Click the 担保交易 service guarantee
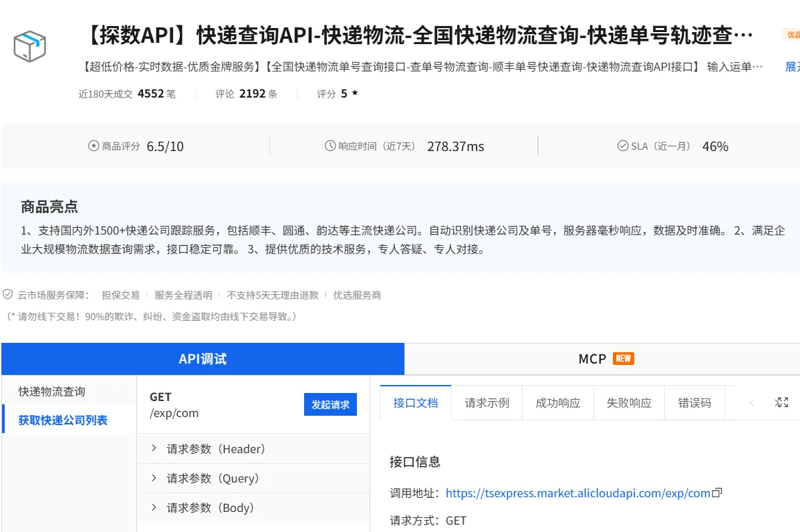 (120, 295)
